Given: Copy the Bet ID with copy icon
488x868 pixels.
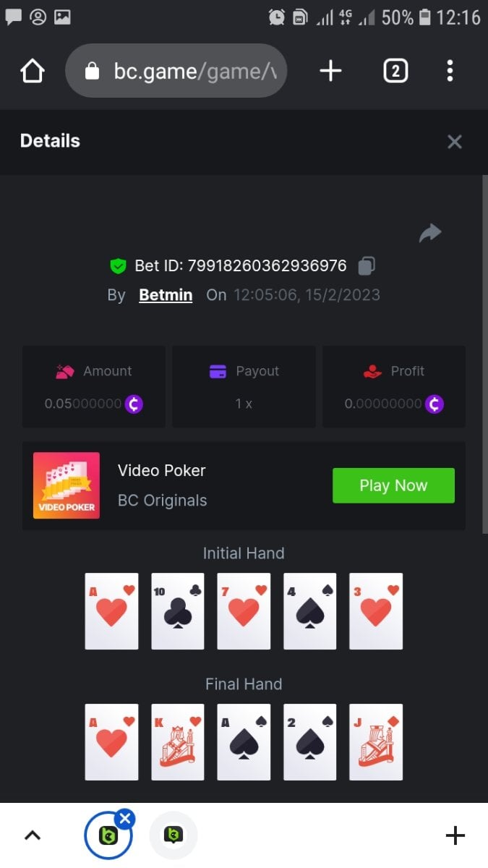Looking at the screenshot, I should pos(367,266).
